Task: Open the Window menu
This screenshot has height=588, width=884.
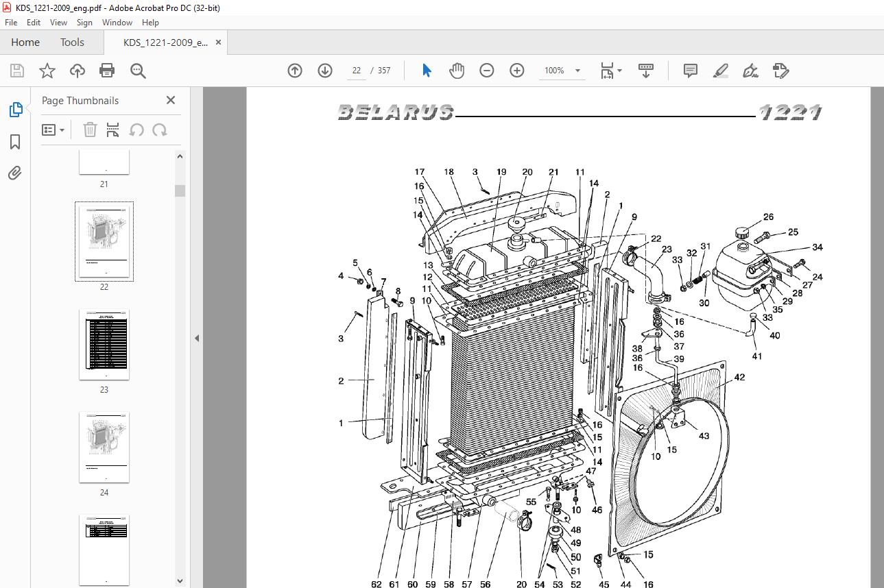Action: click(117, 23)
